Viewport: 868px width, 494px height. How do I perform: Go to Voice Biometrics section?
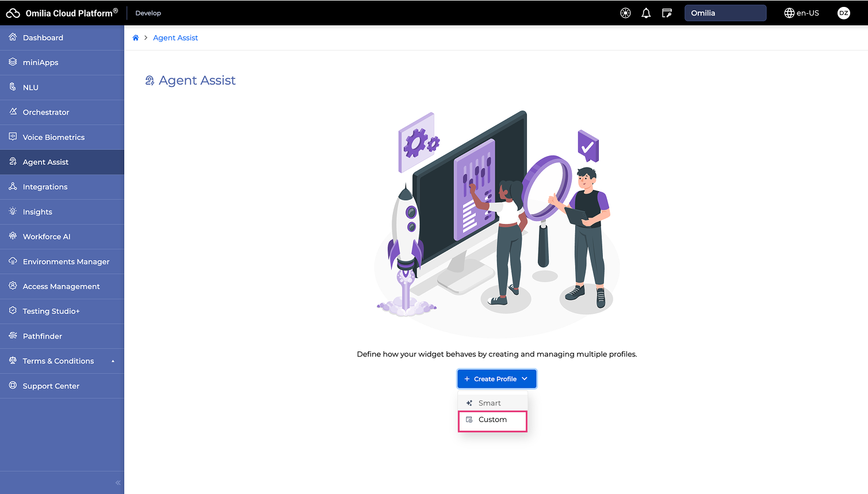[53, 138]
